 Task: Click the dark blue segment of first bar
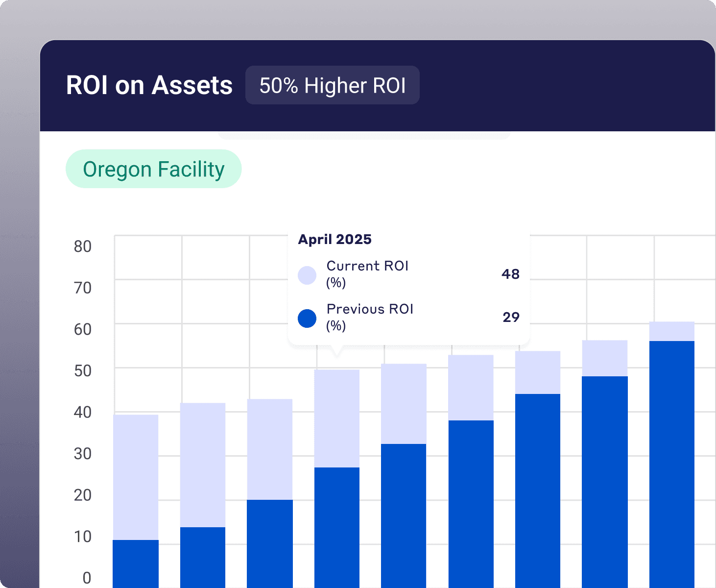[x=136, y=563]
